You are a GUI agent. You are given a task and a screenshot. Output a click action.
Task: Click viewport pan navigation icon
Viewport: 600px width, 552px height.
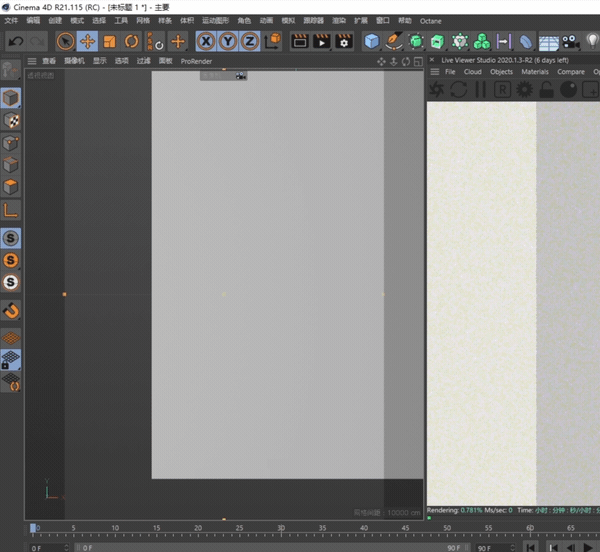click(381, 62)
